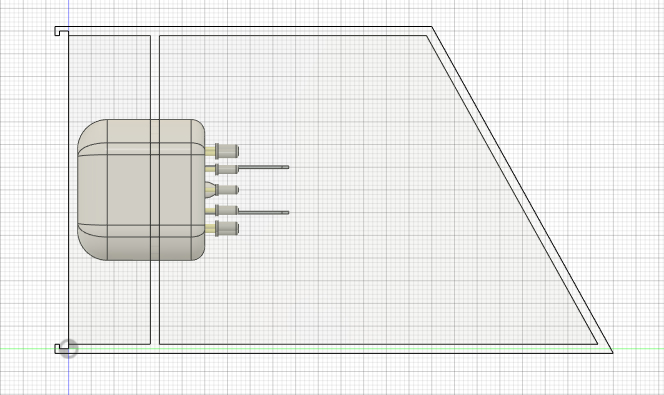Select the sketch origin point marker
664x395 pixels.
pos(69,349)
